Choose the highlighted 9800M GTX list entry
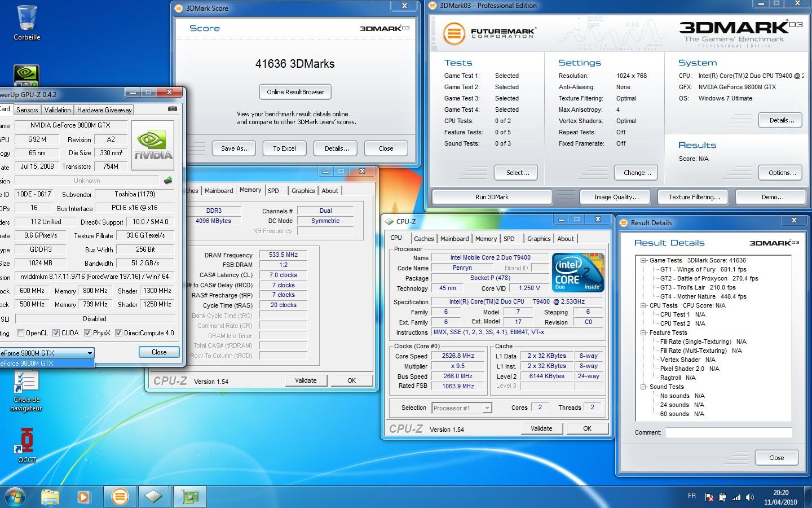The image size is (812, 508). (47, 363)
